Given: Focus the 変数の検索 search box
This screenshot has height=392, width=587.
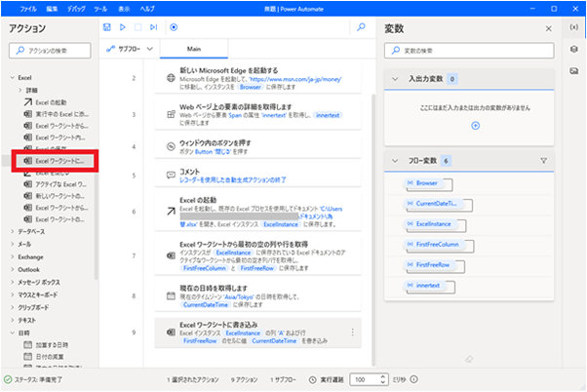Looking at the screenshot, I should point(469,51).
